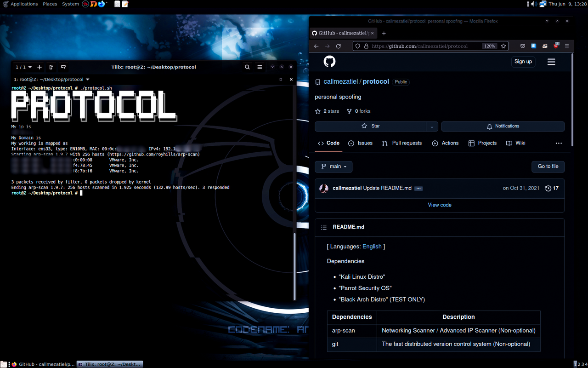The image size is (588, 368).
Task: Open Tilix session switcher 1/1 dropdown
Action: (23, 67)
